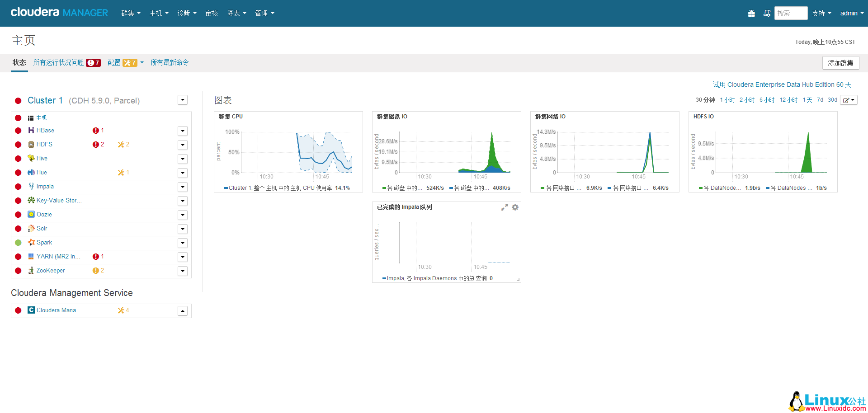Image resolution: width=868 pixels, height=413 pixels.
Task: Open the HDFS actions dropdown arrow
Action: (x=183, y=145)
